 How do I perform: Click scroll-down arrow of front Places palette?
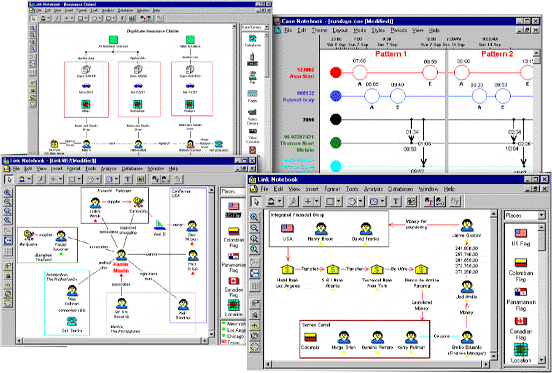[542, 360]
